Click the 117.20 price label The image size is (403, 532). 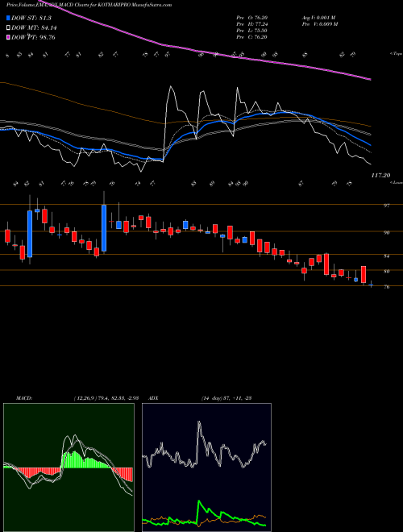click(380, 176)
